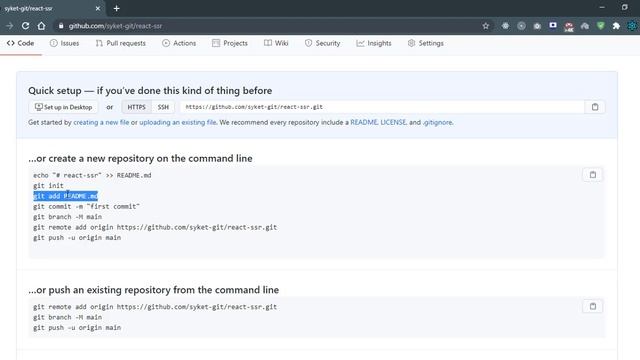Screen dimensions: 640x360
Task: Click the 'git commit -m "first commit"' line
Action: (x=86, y=206)
